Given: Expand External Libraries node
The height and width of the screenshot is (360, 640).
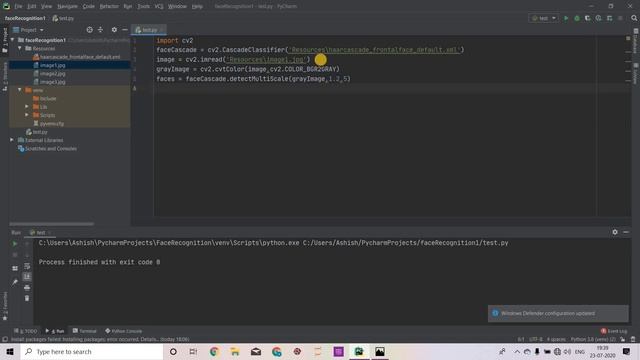Looking at the screenshot, I should click(12, 140).
